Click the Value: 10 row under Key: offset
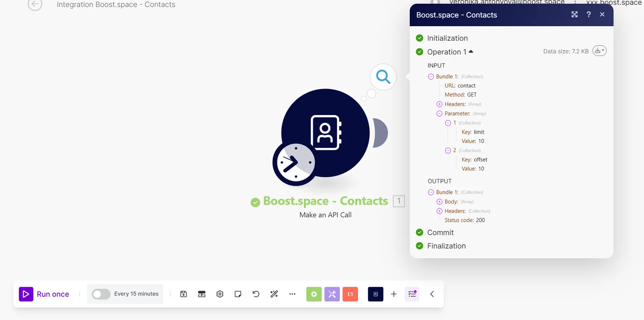Image resolution: width=644 pixels, height=320 pixels. tap(473, 169)
